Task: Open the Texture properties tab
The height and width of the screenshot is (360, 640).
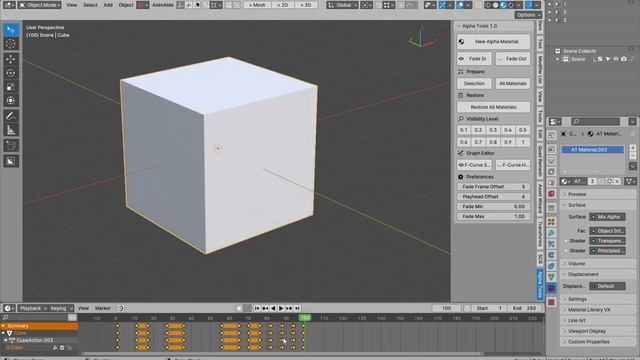Action: [551, 302]
